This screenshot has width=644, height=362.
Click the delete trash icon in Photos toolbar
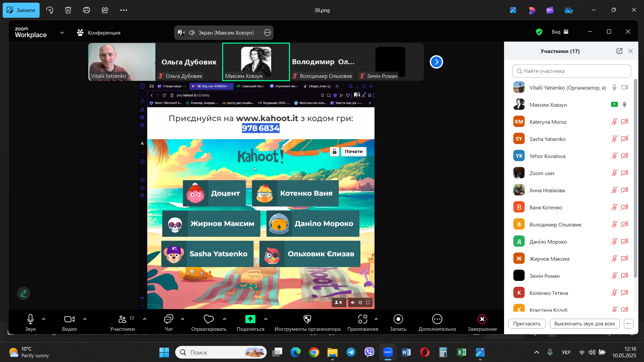[x=68, y=10]
